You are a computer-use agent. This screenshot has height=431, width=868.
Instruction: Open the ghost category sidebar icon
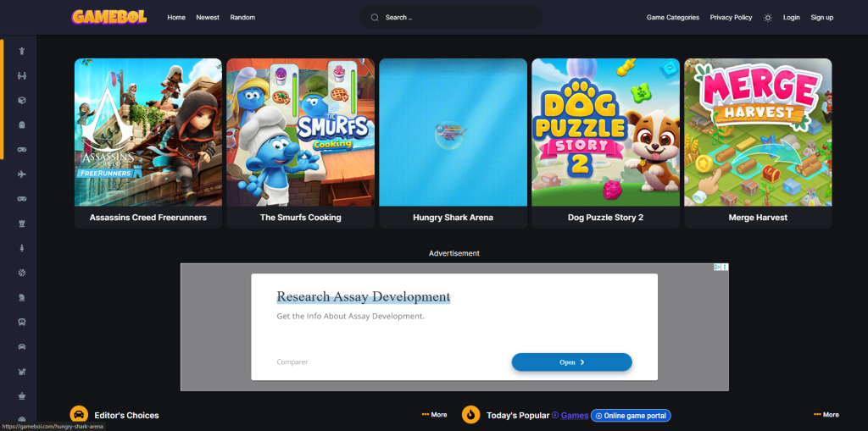pyautogui.click(x=22, y=125)
